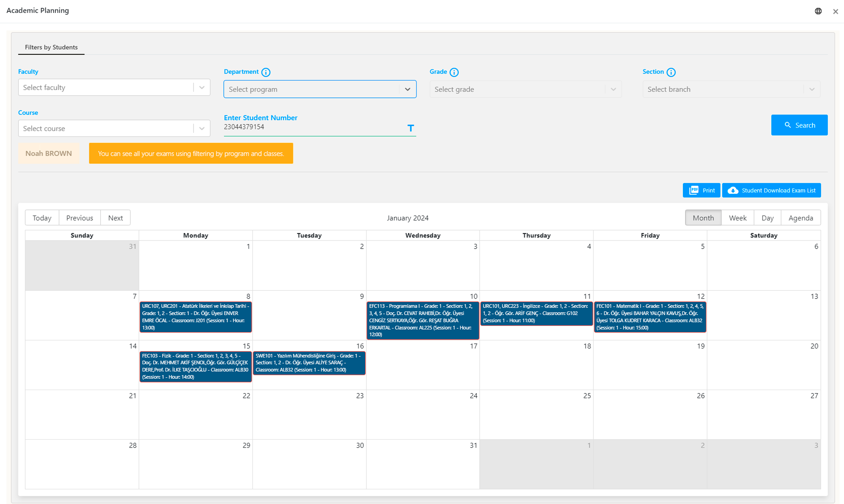Click the magnifier icon on the Search button

(x=787, y=125)
